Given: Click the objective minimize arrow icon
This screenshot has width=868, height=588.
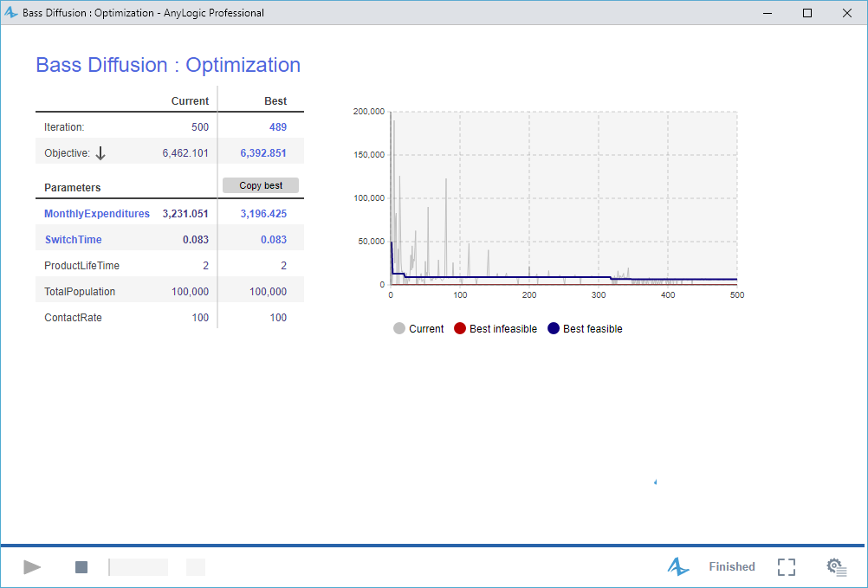Looking at the screenshot, I should (x=100, y=153).
